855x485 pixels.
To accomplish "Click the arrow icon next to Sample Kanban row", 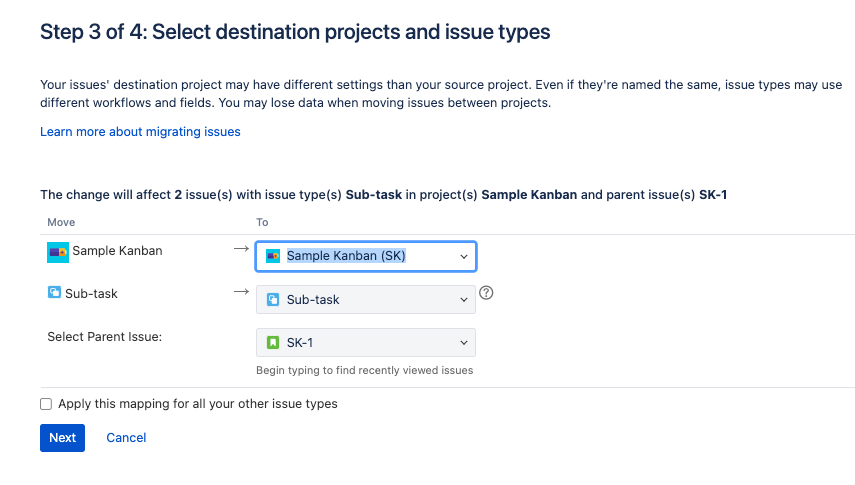I will click(241, 249).
